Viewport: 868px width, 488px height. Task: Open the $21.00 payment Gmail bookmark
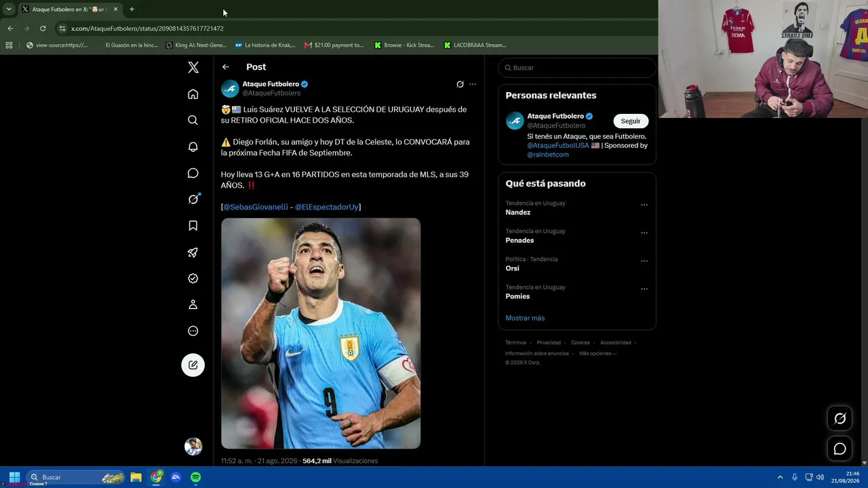click(x=334, y=45)
